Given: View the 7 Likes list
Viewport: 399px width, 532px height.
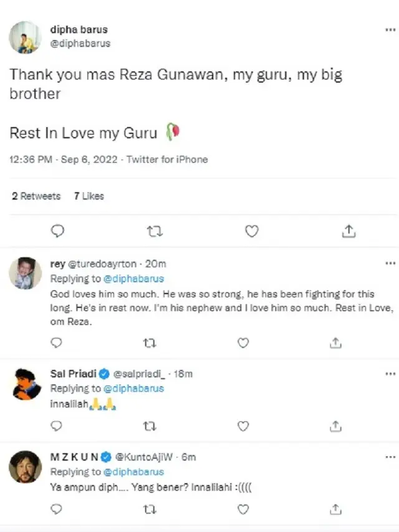Looking at the screenshot, I should point(89,196).
